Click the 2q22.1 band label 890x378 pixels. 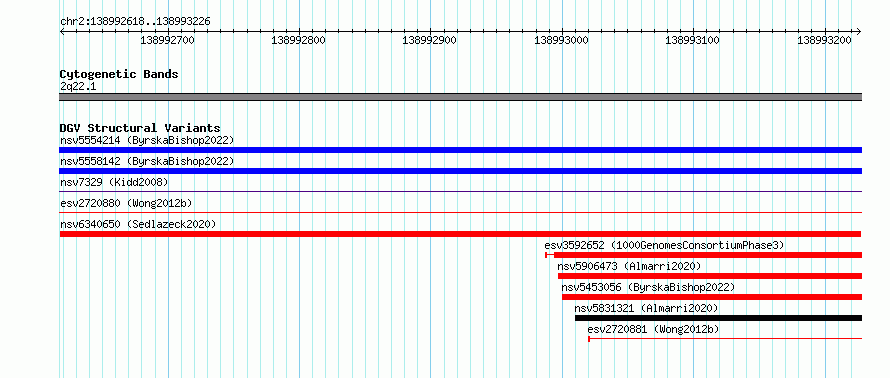pos(78,86)
